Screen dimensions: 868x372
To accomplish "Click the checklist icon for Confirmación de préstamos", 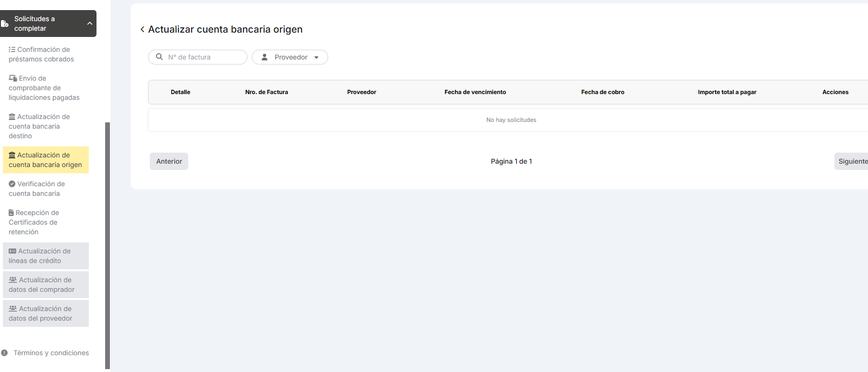I will (x=12, y=49).
